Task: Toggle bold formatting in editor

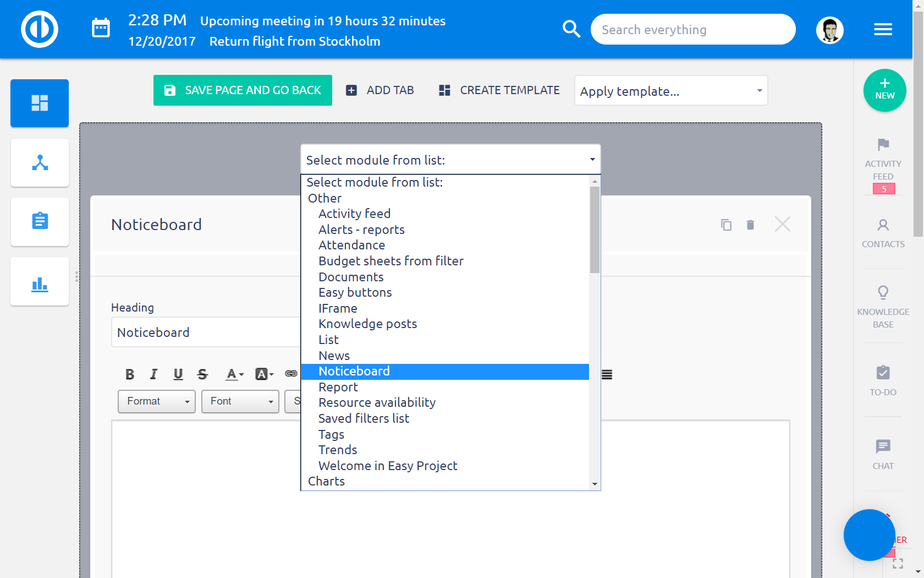Action: pyautogui.click(x=130, y=374)
